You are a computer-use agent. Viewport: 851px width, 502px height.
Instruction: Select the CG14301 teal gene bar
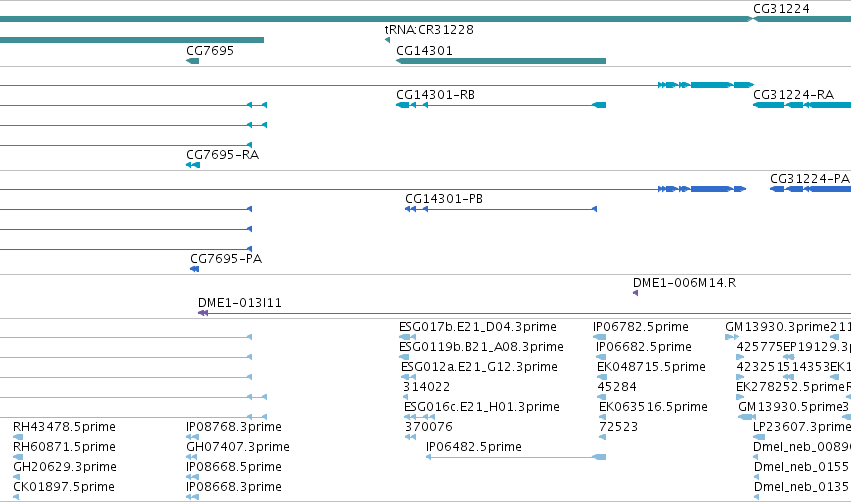pos(501,61)
